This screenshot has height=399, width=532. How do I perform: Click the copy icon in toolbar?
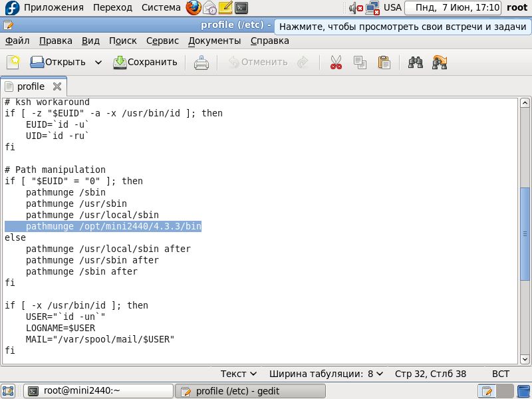[x=360, y=63]
